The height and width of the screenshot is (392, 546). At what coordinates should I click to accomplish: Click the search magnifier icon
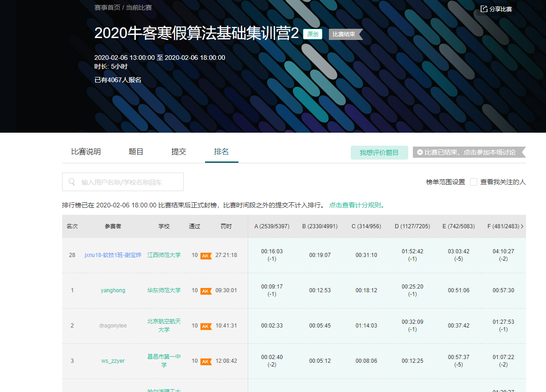tap(72, 182)
